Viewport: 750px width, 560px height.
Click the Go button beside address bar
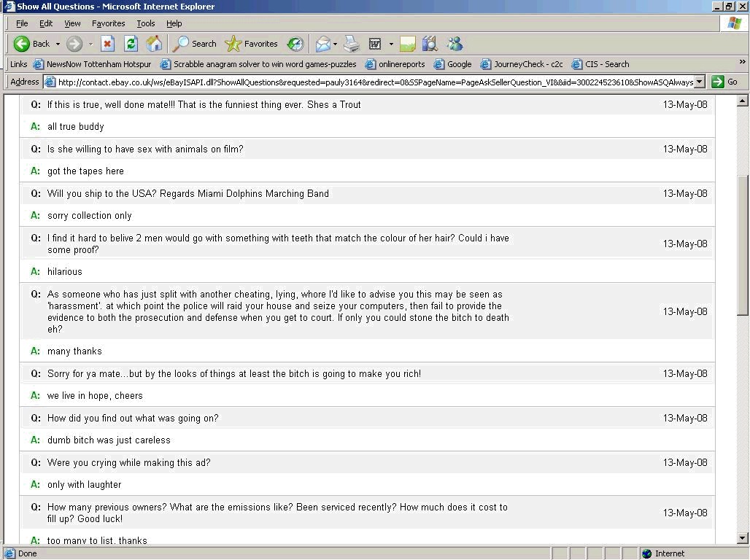click(x=725, y=82)
